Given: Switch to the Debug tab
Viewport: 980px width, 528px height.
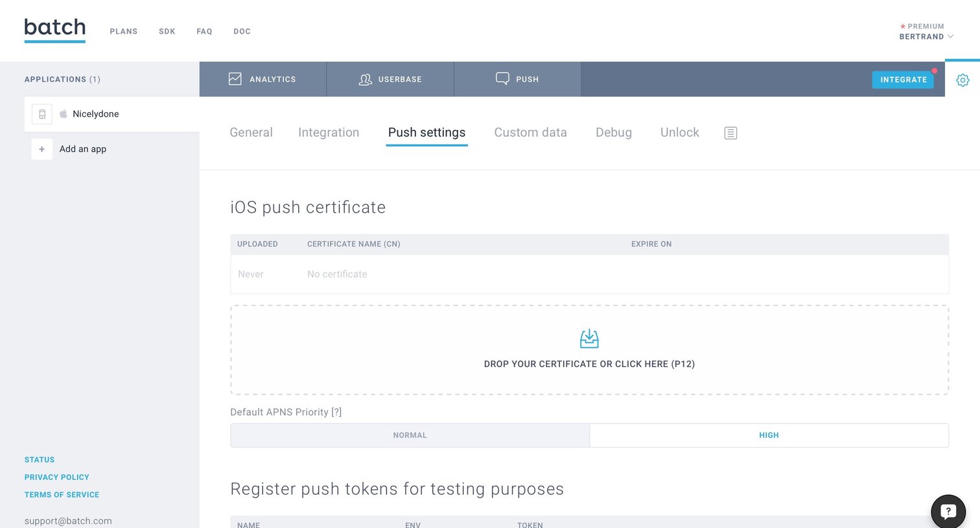Looking at the screenshot, I should [614, 132].
